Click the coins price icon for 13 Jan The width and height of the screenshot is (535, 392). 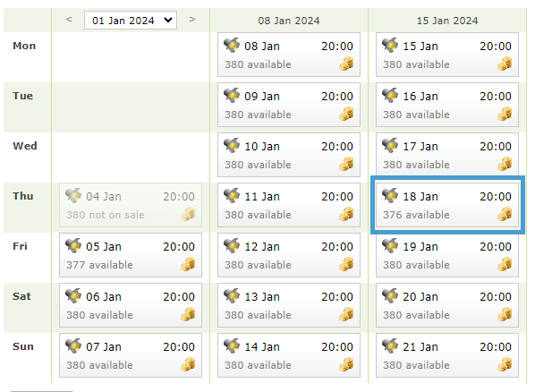(346, 314)
